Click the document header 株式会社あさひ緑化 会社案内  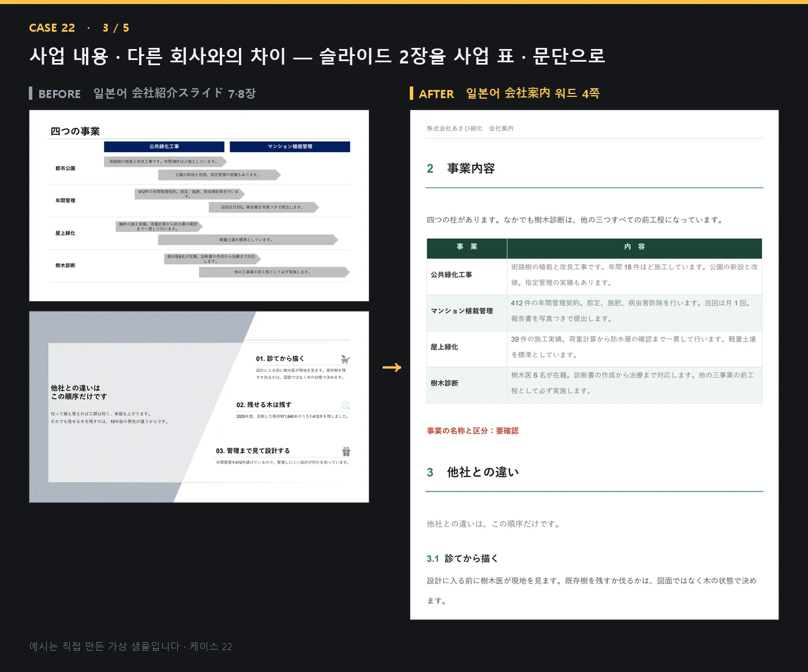470,129
